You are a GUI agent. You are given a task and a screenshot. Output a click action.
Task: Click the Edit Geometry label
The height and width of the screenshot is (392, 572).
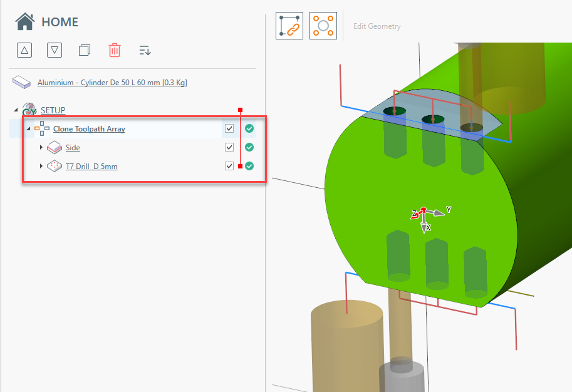click(x=377, y=26)
